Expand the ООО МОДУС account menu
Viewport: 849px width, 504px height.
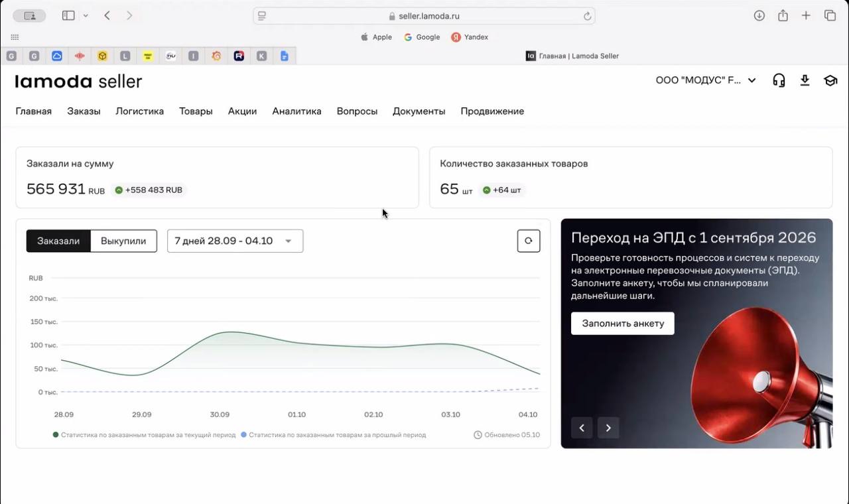tap(706, 80)
